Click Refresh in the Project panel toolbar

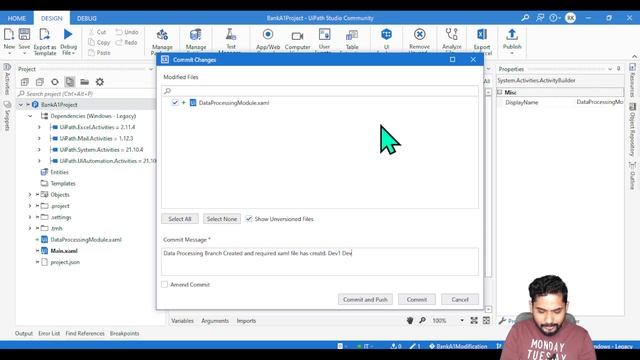[55, 82]
